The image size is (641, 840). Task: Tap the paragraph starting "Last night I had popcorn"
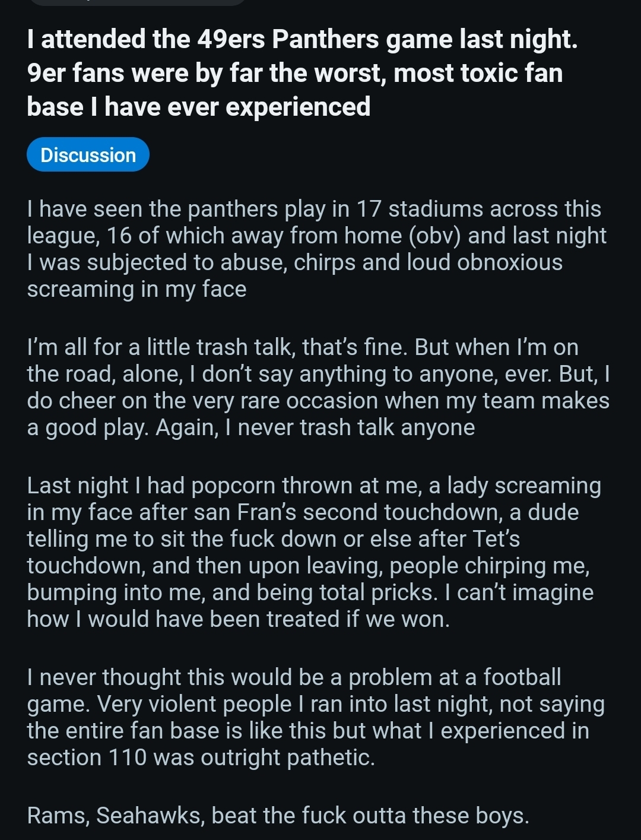pyautogui.click(x=313, y=552)
